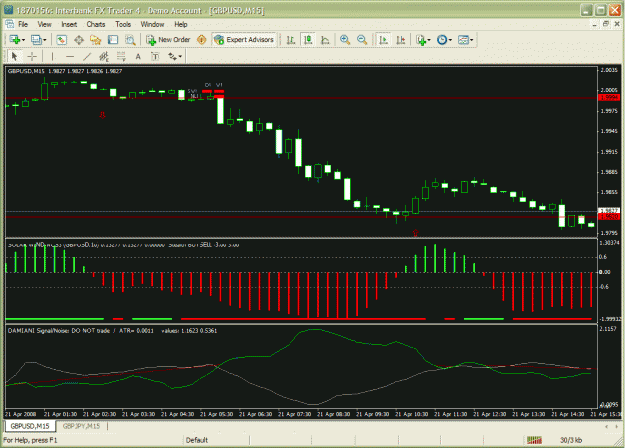The height and width of the screenshot is (448, 625).
Task: Click the chart system icon beside File
Action: 10,24
